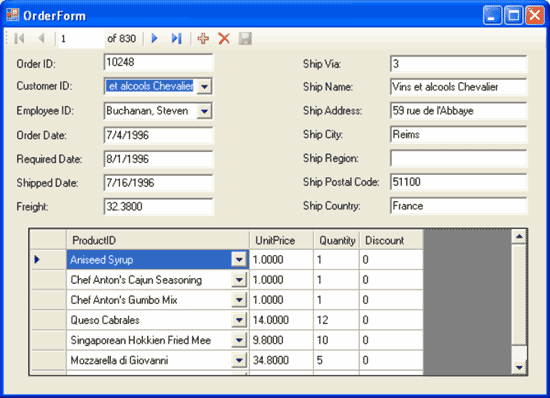Click the Ship Via field
Image resolution: width=550 pixels, height=398 pixels.
click(458, 64)
